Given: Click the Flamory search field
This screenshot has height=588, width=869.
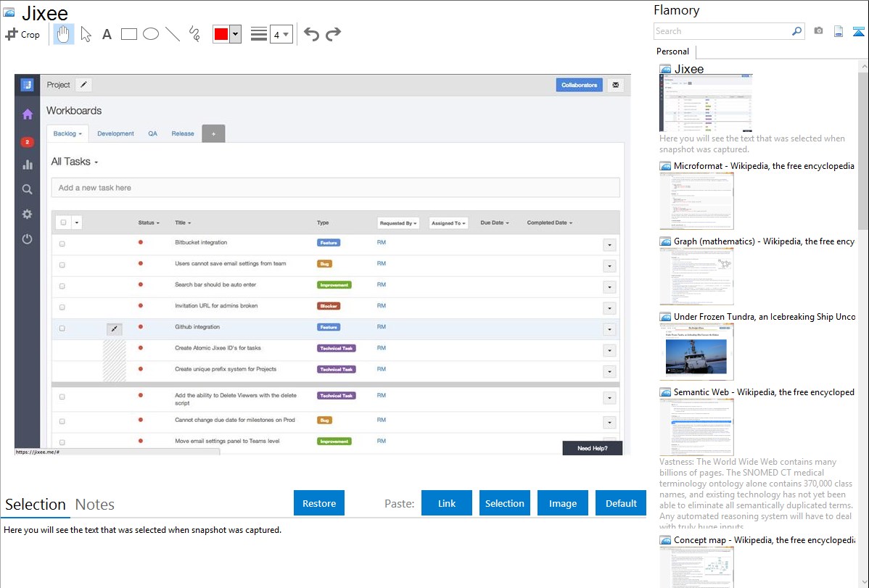Looking at the screenshot, I should (722, 31).
